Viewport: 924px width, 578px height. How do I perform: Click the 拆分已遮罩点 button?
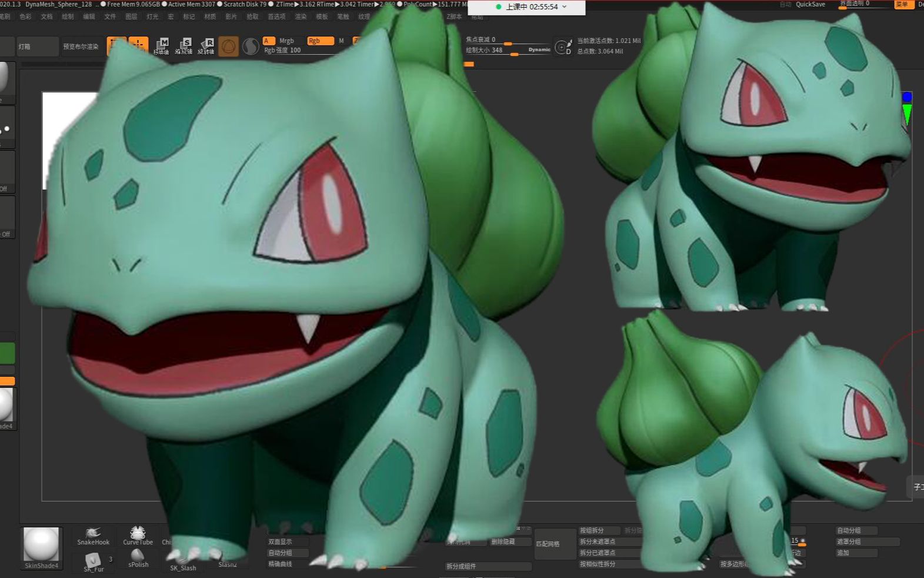pos(611,553)
